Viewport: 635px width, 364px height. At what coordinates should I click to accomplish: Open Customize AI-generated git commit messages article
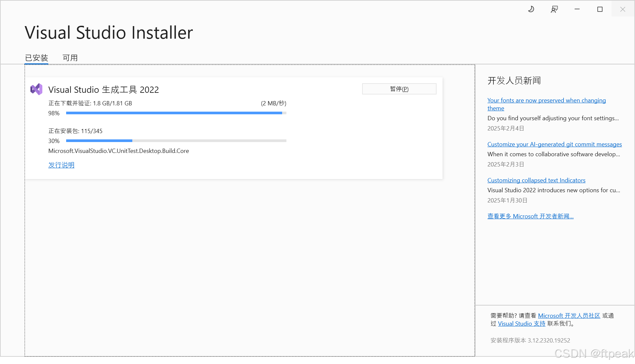click(554, 144)
